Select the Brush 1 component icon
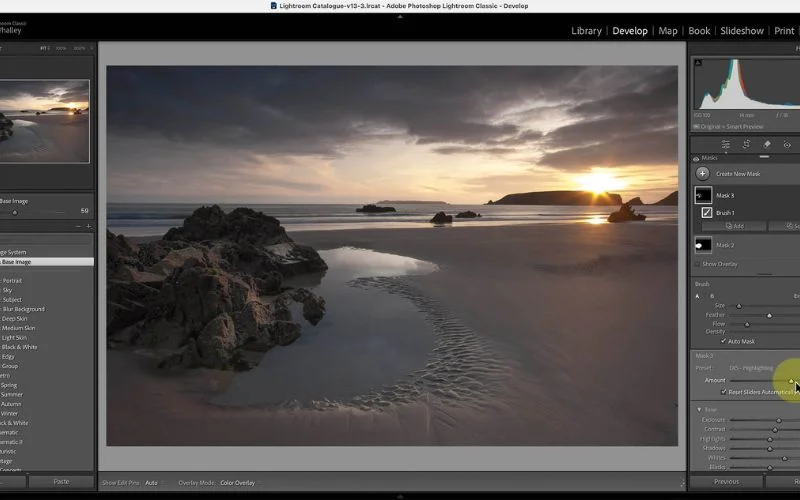The height and width of the screenshot is (500, 800). point(707,213)
